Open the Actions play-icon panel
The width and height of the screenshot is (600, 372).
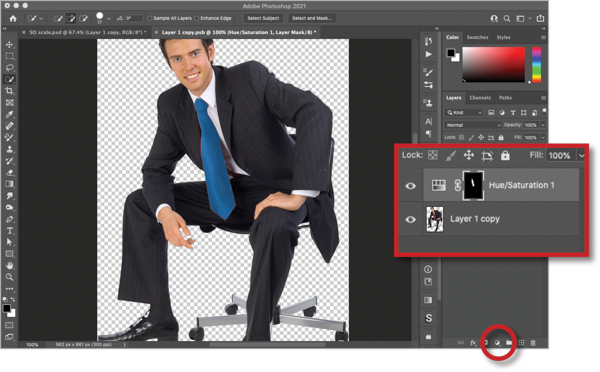428,54
